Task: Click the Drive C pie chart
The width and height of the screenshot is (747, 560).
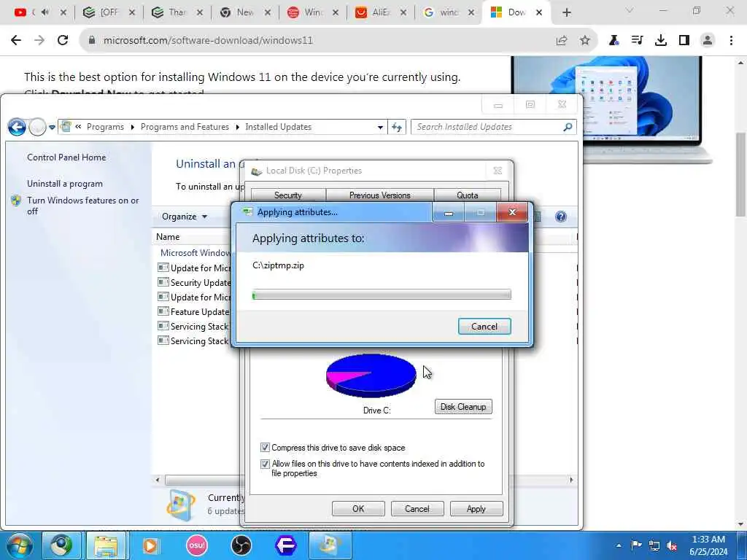Action: pyautogui.click(x=371, y=376)
